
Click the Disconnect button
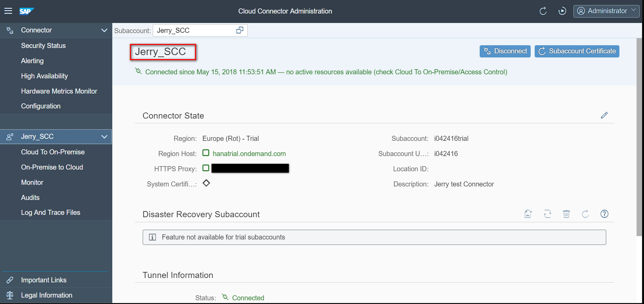tap(505, 51)
